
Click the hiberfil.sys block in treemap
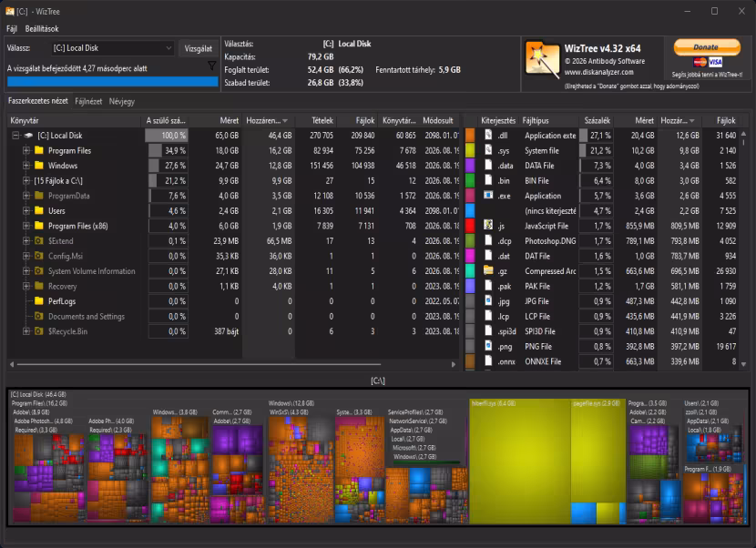[520, 462]
